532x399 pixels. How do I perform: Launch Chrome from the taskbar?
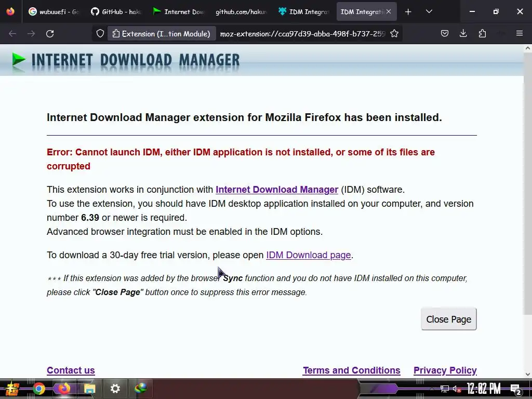pos(38,389)
